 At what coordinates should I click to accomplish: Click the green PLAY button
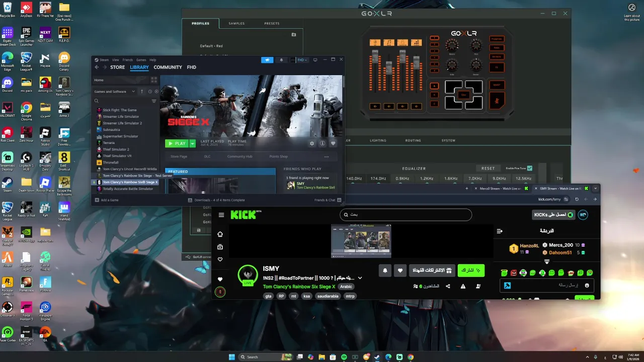(177, 143)
